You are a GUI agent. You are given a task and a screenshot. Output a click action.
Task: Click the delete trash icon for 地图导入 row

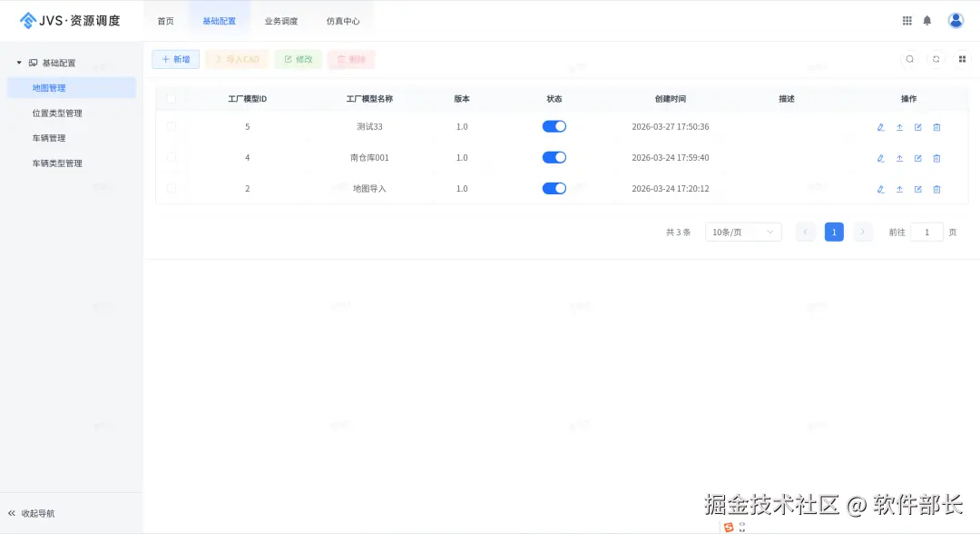click(936, 189)
